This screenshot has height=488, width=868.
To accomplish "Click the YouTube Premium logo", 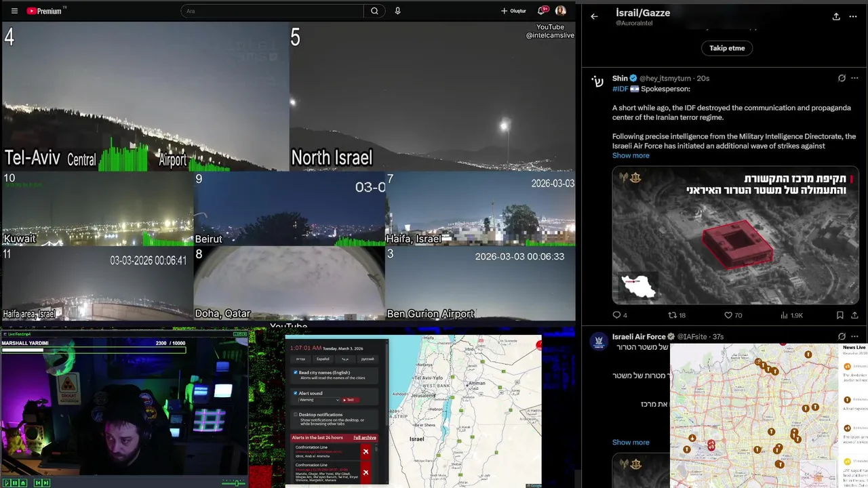I will (x=44, y=11).
